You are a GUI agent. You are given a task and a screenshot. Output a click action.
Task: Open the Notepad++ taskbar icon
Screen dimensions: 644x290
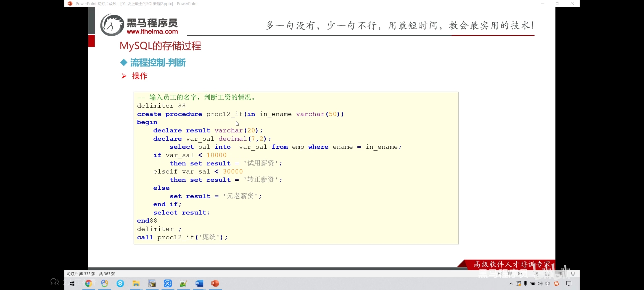pyautogui.click(x=184, y=284)
